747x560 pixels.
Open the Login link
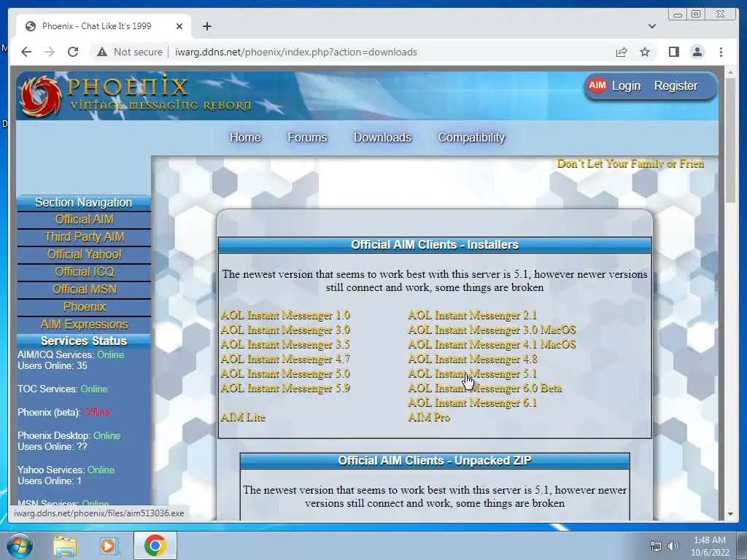point(626,86)
